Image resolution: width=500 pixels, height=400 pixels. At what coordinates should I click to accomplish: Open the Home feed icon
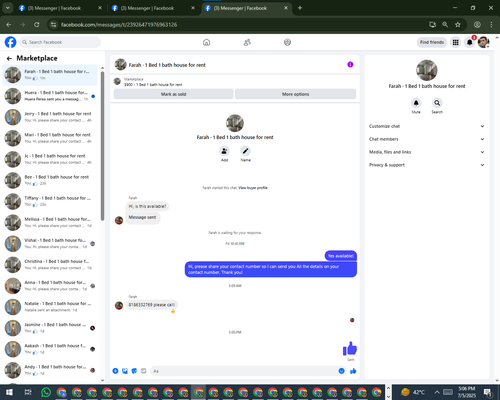207,42
